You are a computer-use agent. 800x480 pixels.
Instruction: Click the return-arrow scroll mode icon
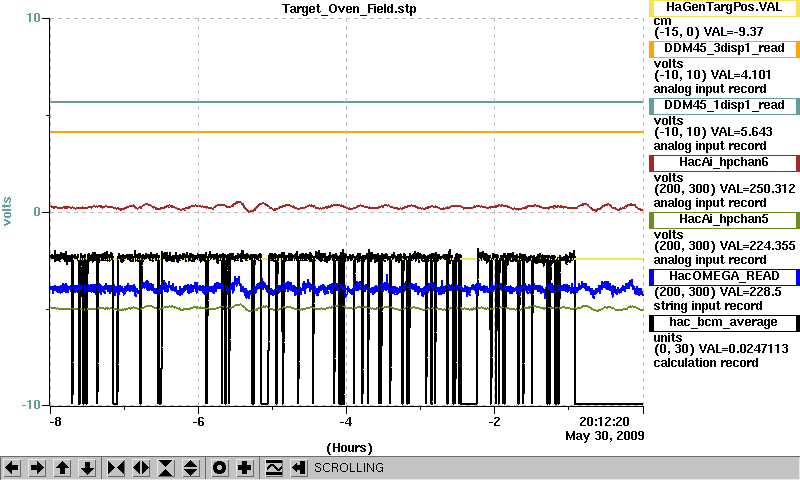click(299, 468)
